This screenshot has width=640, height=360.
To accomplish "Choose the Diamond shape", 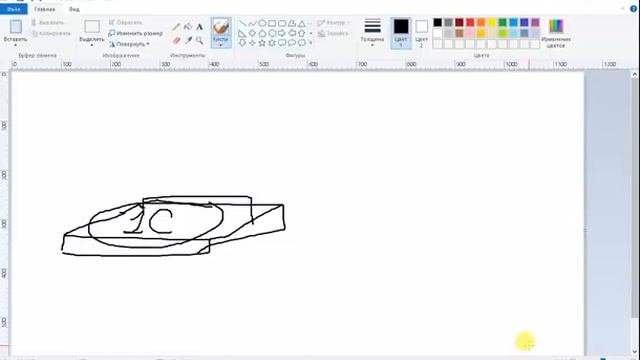I will tap(252, 33).
